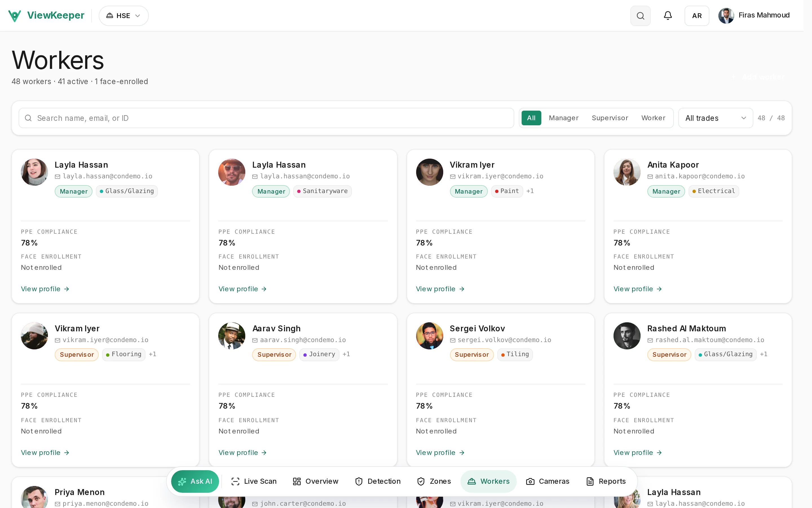Image resolution: width=812 pixels, height=508 pixels.
Task: Click the search icon in the header
Action: click(x=640, y=16)
